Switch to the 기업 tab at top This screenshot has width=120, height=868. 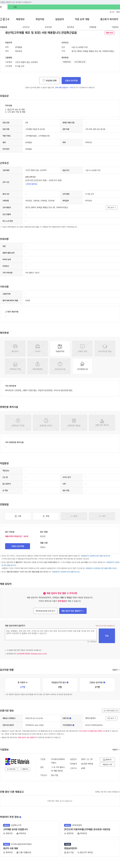pos(15,7)
